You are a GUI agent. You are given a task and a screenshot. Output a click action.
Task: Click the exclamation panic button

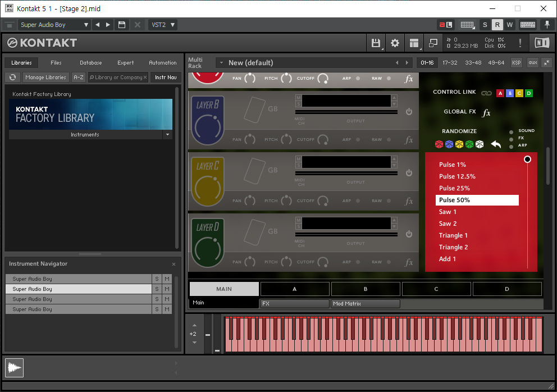520,43
